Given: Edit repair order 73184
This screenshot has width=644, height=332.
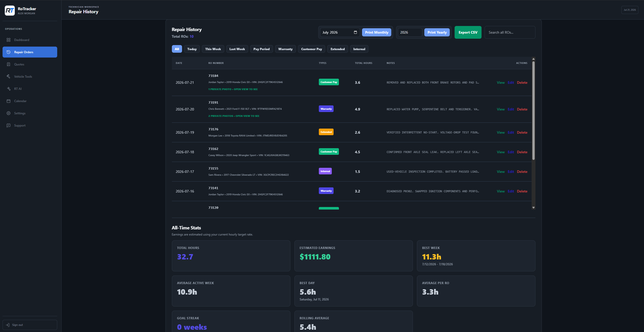Looking at the screenshot, I should (511, 82).
